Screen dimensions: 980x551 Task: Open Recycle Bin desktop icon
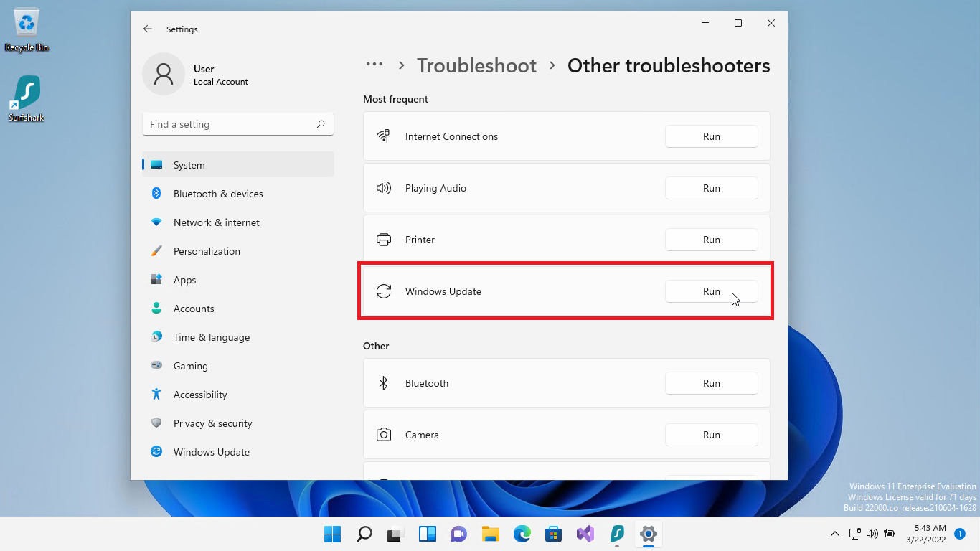pyautogui.click(x=27, y=30)
